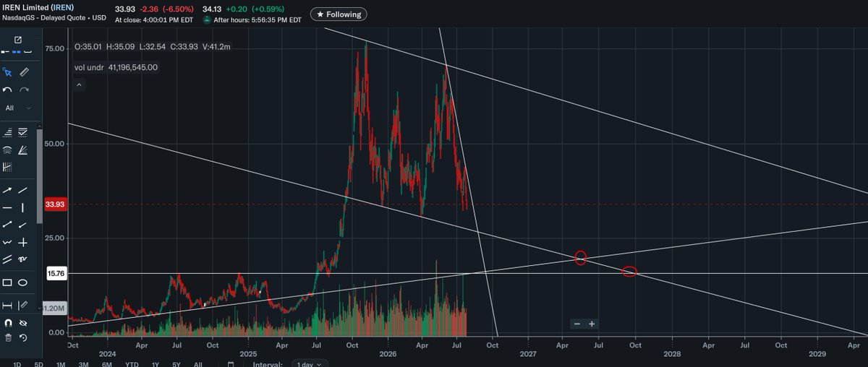Click the 75.00 price axis label

coord(54,48)
